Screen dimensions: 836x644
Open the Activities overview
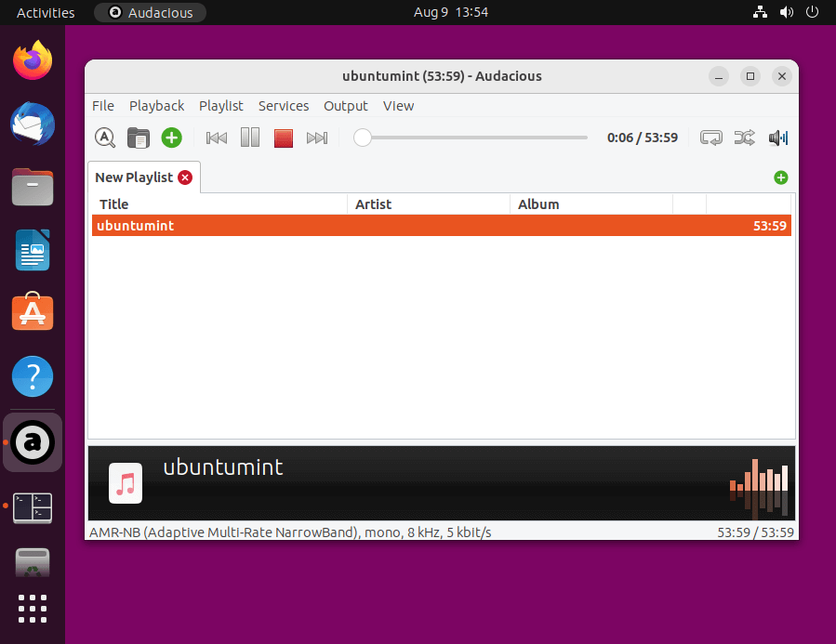pyautogui.click(x=46, y=12)
